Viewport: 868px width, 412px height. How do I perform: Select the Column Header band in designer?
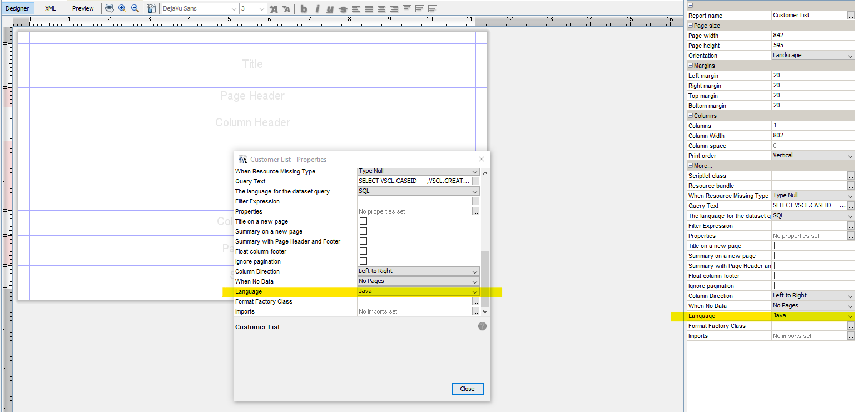[x=252, y=123]
